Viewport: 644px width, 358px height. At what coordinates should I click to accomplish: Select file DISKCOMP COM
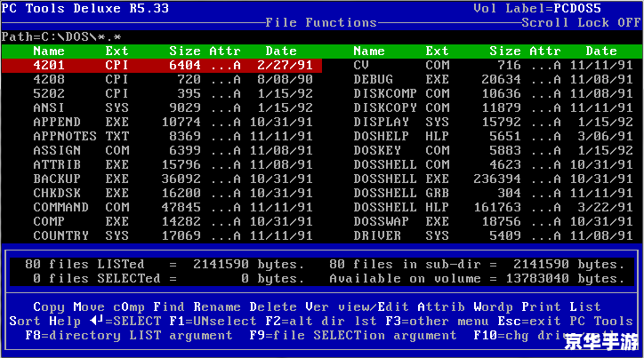tap(494, 93)
